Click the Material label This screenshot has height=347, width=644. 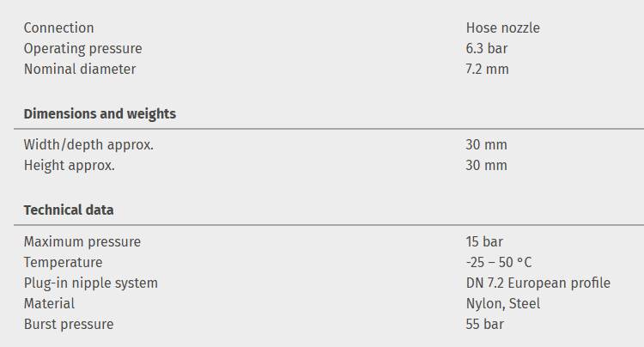[x=49, y=304]
